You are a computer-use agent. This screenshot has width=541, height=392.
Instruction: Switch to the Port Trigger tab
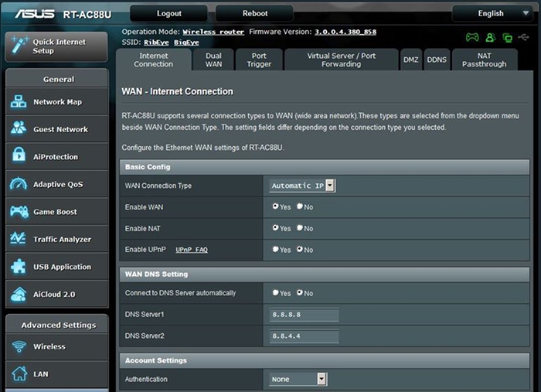coord(259,60)
